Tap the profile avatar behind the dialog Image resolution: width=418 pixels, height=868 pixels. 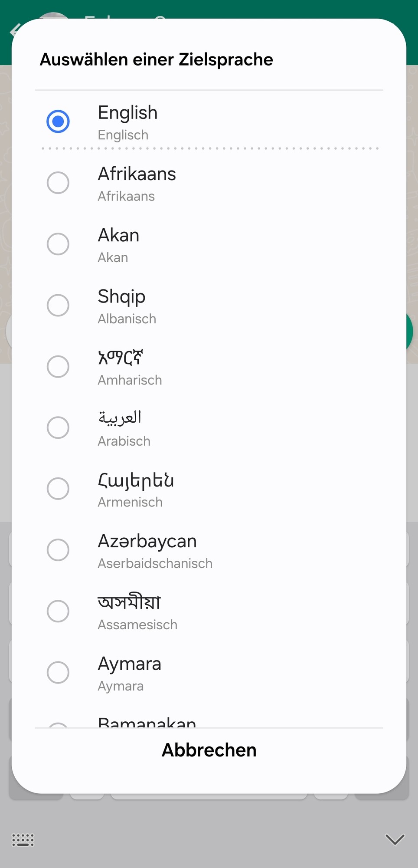[52, 16]
